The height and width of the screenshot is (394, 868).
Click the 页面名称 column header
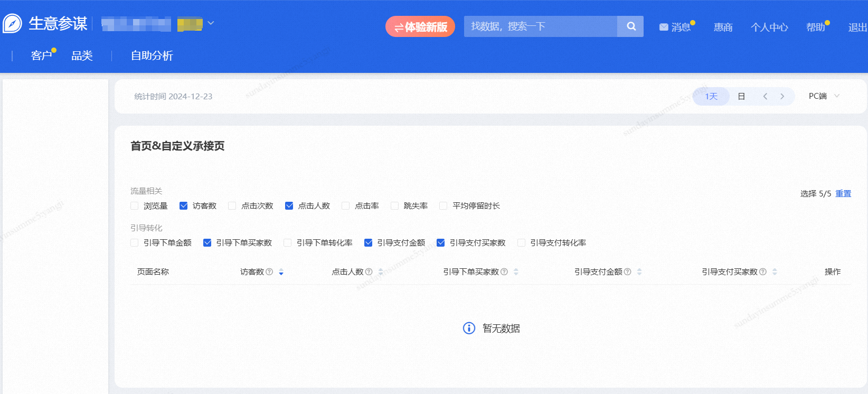click(x=153, y=271)
